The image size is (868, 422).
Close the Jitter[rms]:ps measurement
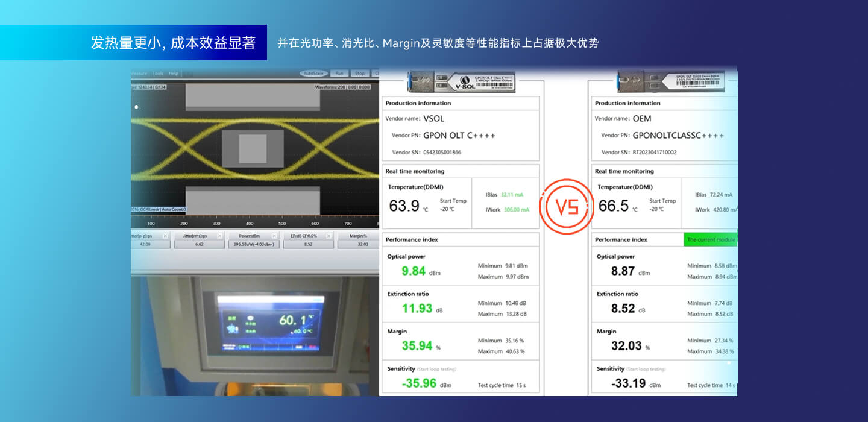tap(219, 236)
